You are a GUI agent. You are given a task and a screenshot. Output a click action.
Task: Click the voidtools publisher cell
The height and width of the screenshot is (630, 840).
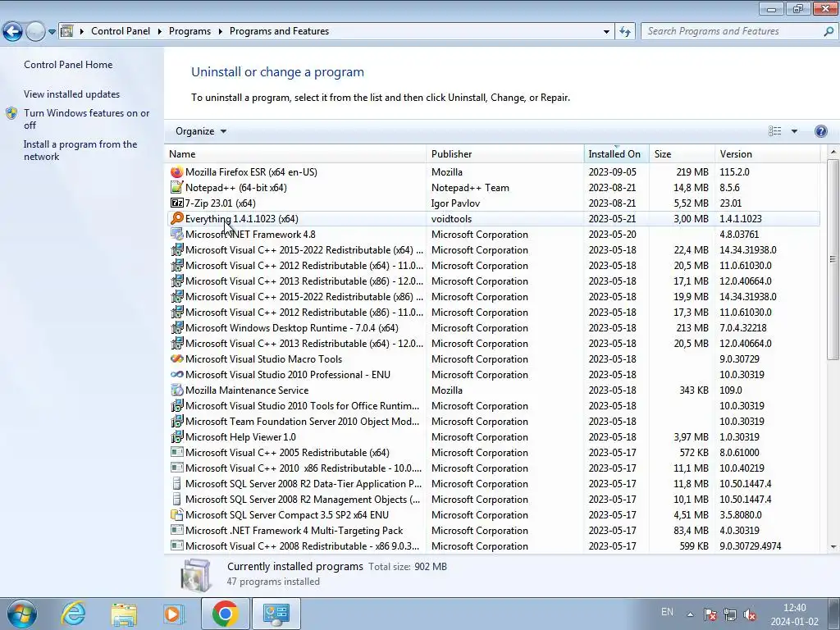[x=451, y=218]
